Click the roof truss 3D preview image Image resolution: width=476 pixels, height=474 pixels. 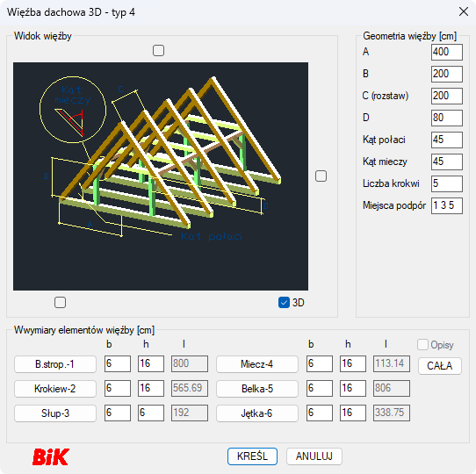pyautogui.click(x=161, y=176)
